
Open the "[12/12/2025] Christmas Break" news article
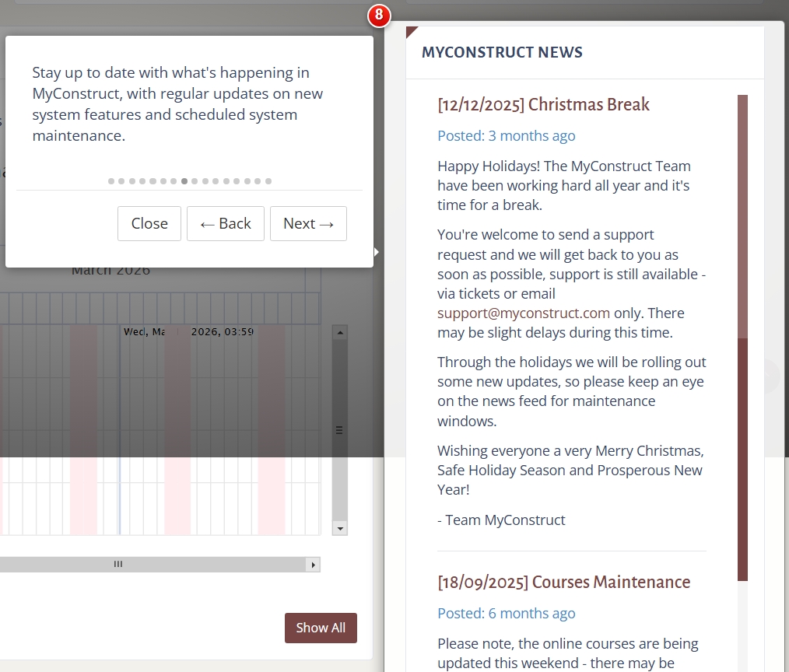[x=542, y=104]
